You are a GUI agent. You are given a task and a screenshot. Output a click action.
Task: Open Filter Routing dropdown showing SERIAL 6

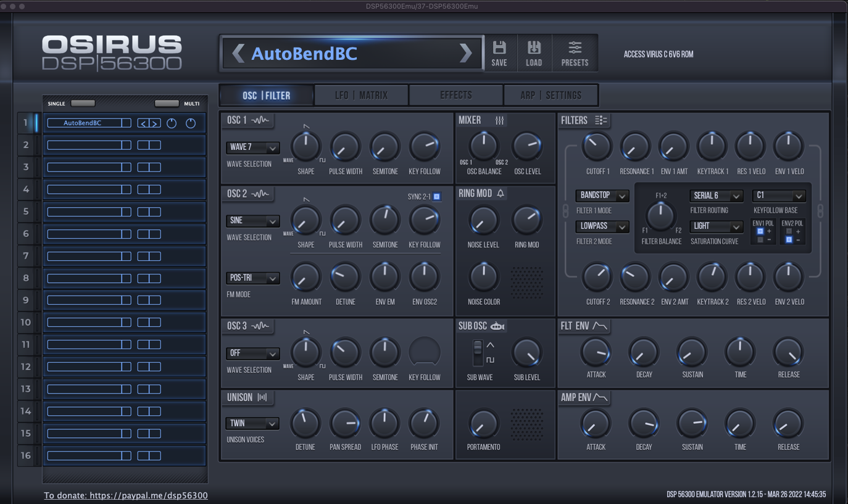[x=716, y=196]
